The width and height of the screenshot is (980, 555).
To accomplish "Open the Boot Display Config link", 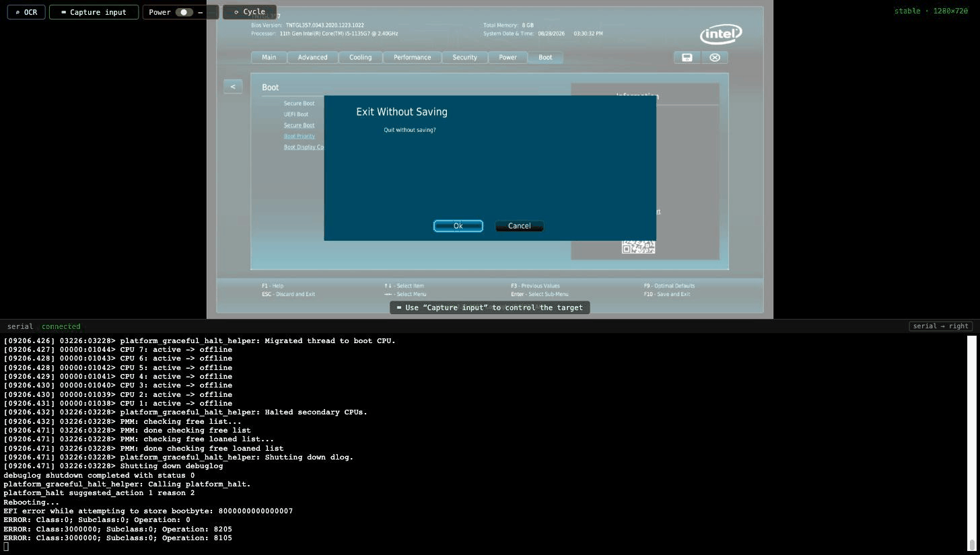I will click(304, 147).
